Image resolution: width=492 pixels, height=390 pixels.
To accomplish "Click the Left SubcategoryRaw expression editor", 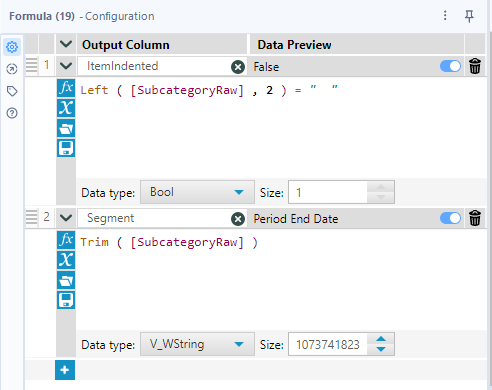I will click(x=281, y=128).
